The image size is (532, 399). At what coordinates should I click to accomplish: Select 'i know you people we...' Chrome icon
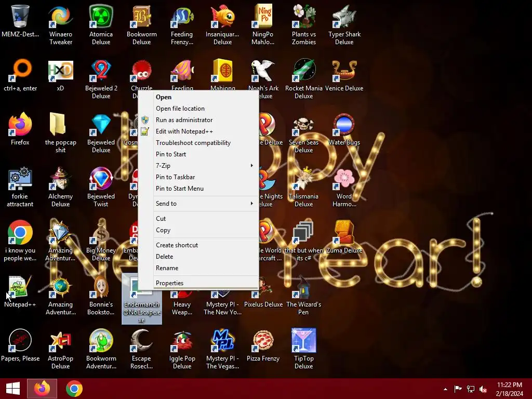tap(20, 232)
